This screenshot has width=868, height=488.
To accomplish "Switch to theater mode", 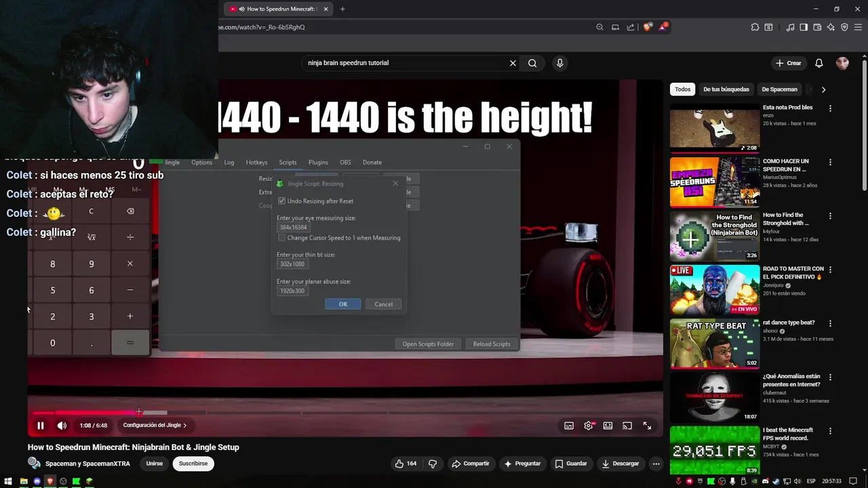I will click(x=608, y=426).
